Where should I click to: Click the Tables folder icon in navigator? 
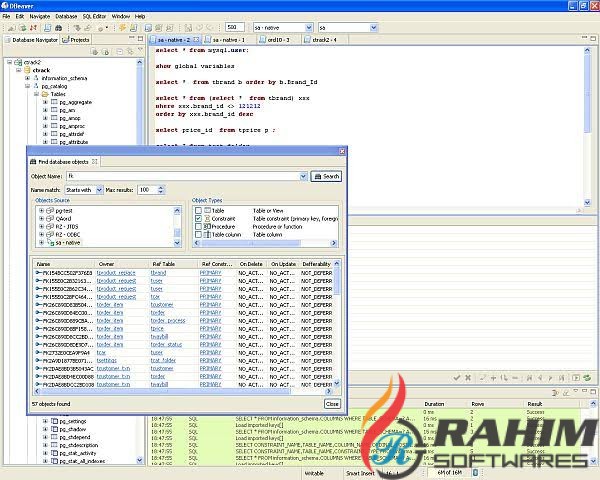(44, 95)
